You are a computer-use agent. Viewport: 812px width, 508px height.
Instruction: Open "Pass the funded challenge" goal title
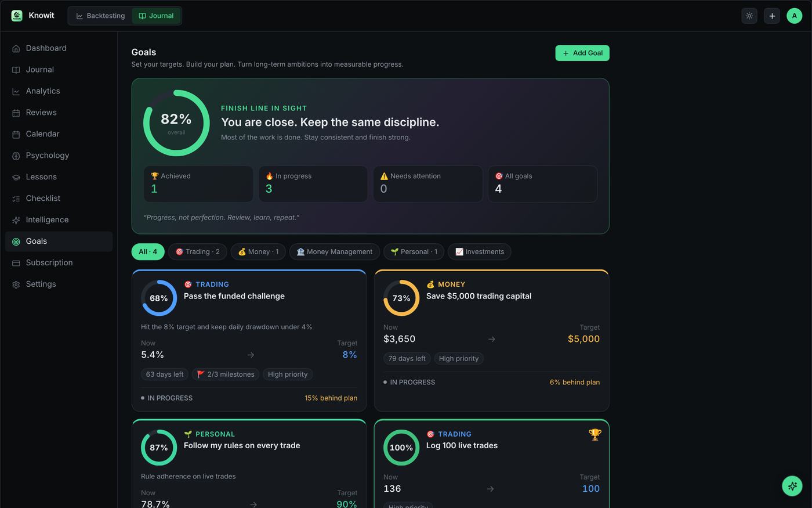pos(234,296)
